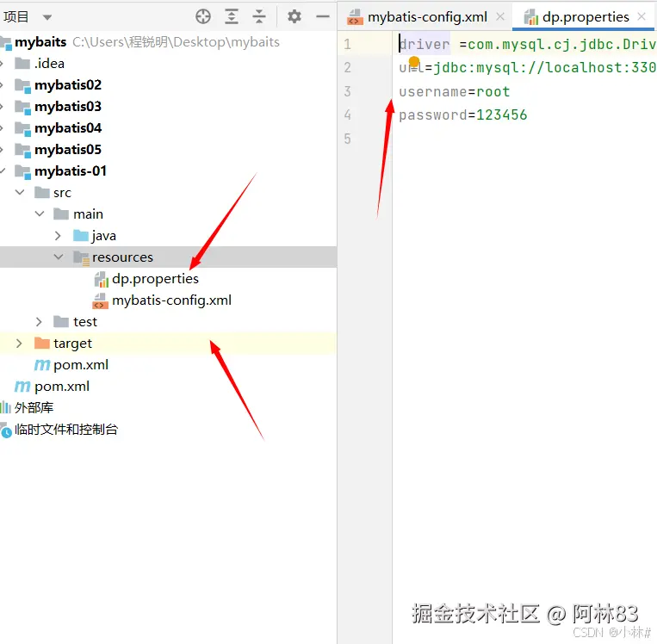Open the 项目 view dropdown
Screen dimensions: 657x644
pos(46,17)
